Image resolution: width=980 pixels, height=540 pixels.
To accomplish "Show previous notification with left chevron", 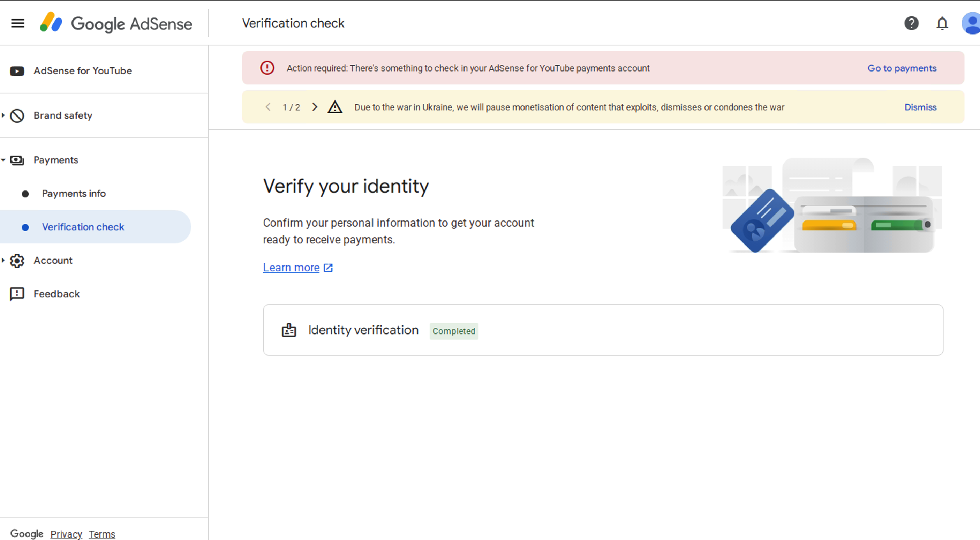I will 268,107.
